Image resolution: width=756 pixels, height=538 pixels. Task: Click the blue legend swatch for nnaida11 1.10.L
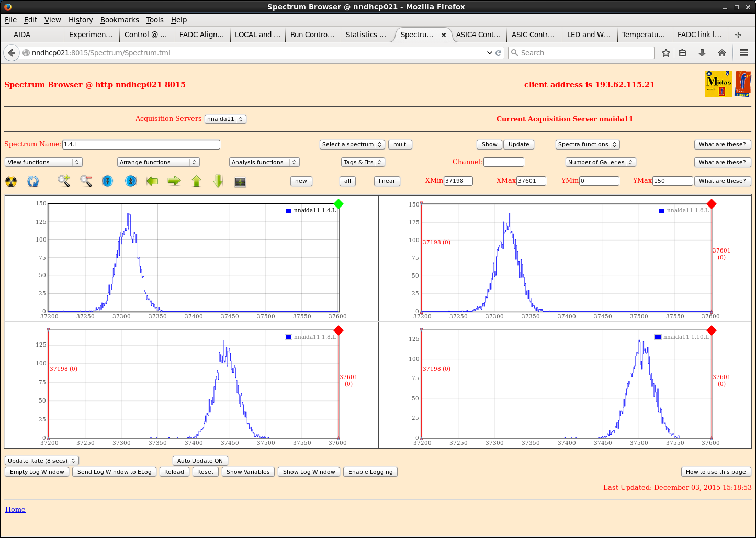(658, 337)
